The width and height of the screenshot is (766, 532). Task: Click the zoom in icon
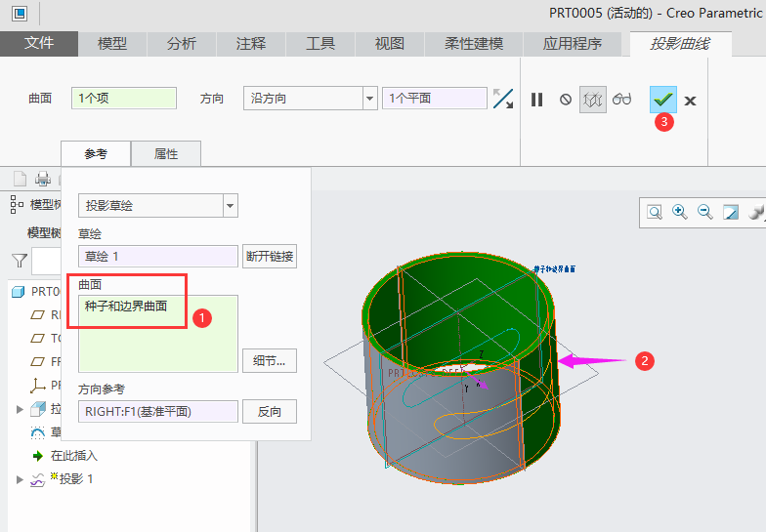click(x=680, y=212)
